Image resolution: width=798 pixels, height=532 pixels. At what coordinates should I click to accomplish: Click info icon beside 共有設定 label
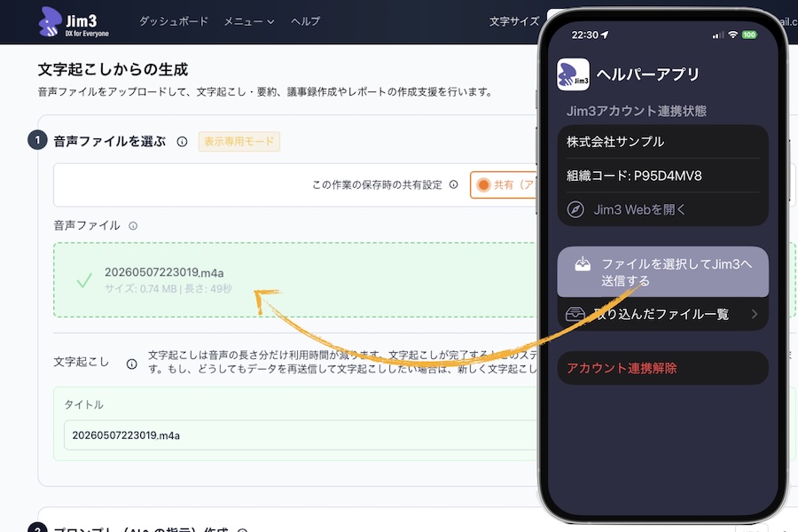coord(453,184)
